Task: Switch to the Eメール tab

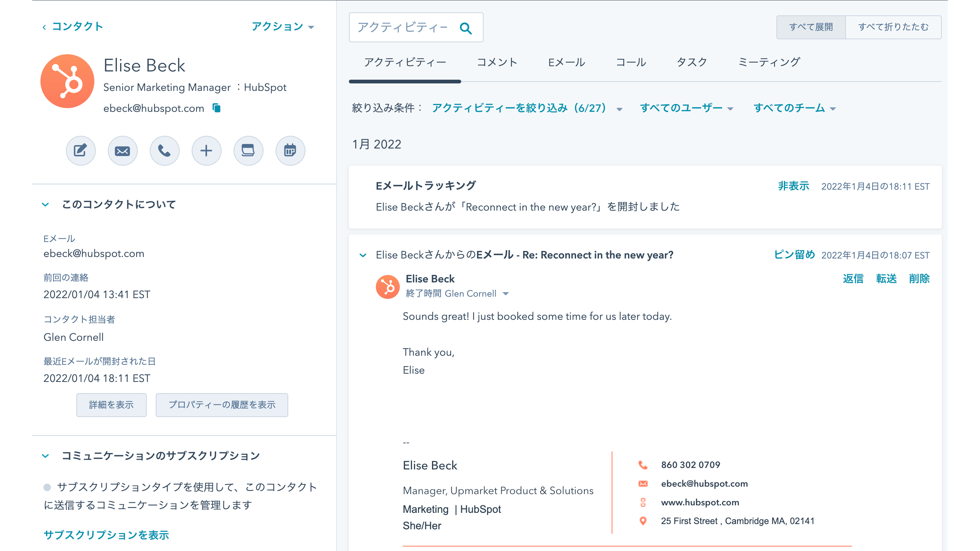Action: pos(566,62)
